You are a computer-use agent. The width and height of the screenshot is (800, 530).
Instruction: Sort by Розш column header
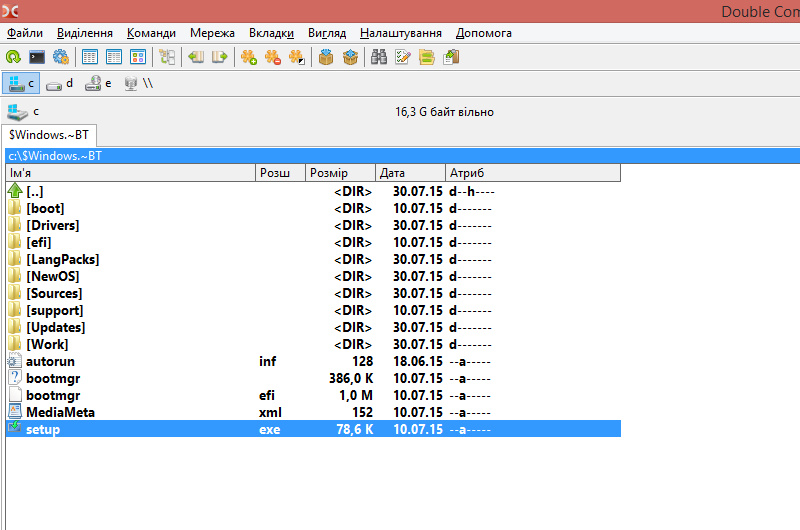pos(280,173)
